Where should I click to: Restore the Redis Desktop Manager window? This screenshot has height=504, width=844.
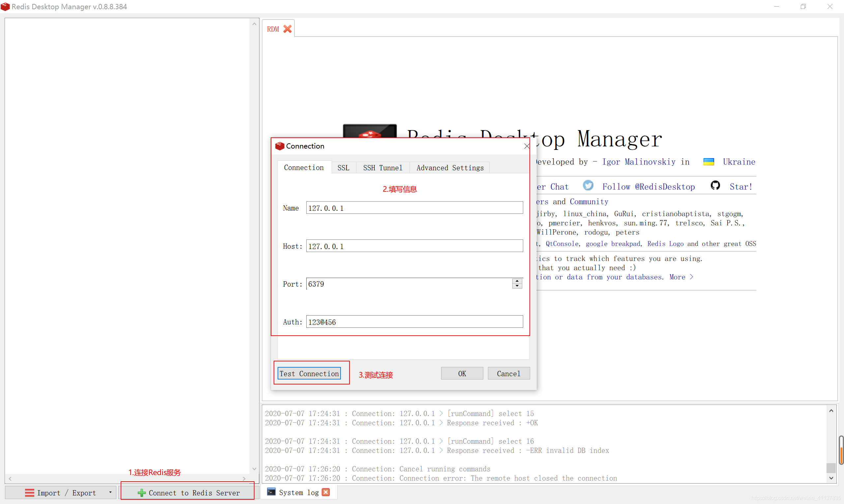pos(803,7)
